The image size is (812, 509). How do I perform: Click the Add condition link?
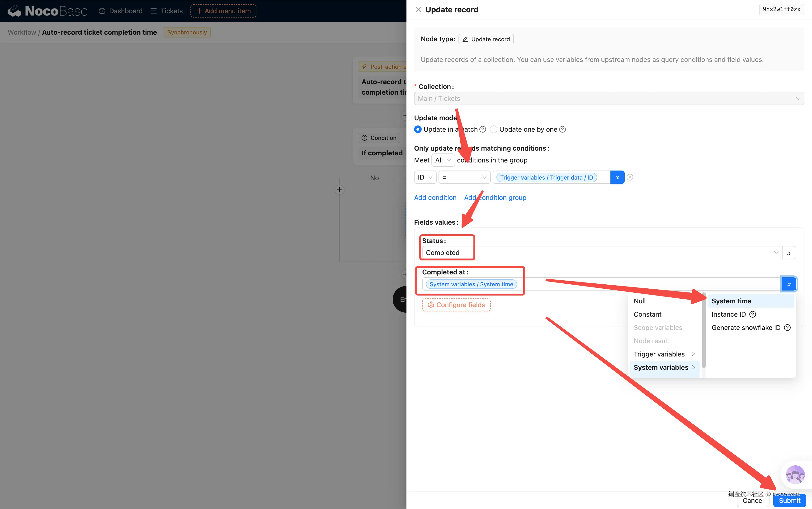click(x=435, y=198)
